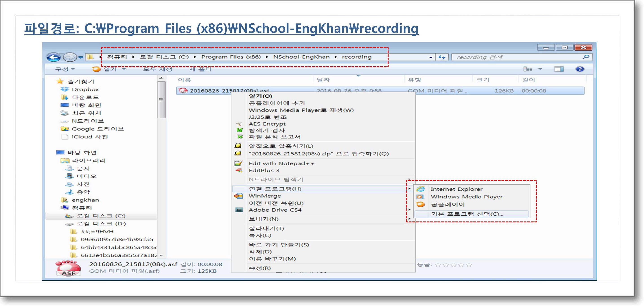Viewport: 644px width, 306px height.
Task: Select 곰플레이어 in the submenu
Action: pos(448,204)
